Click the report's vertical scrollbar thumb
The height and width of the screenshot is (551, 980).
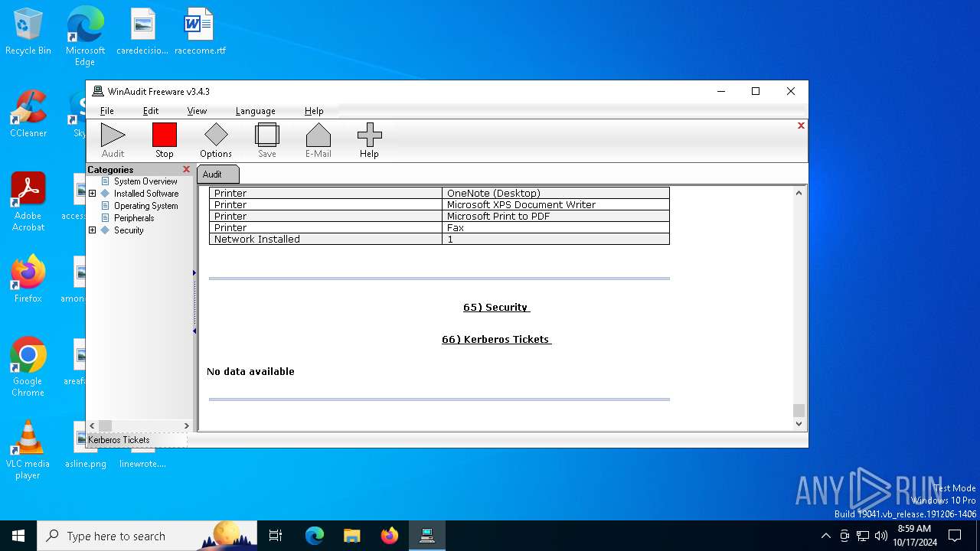point(799,410)
